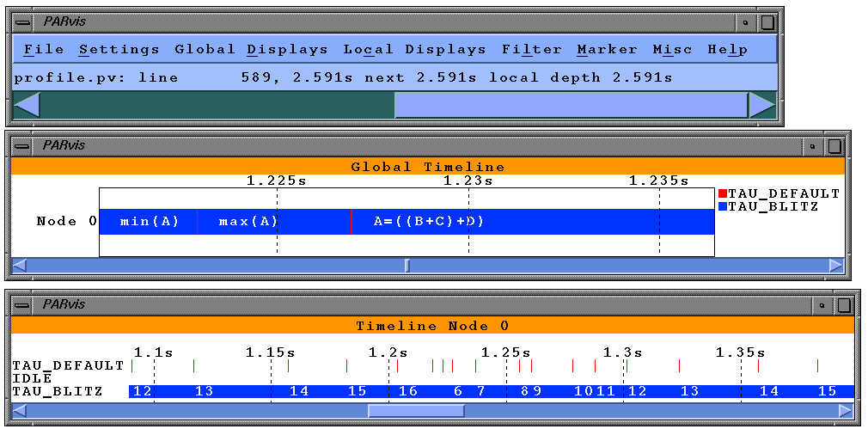Click the main window's left scroll arrow
Viewport: 868px width, 435px height.
[x=27, y=106]
